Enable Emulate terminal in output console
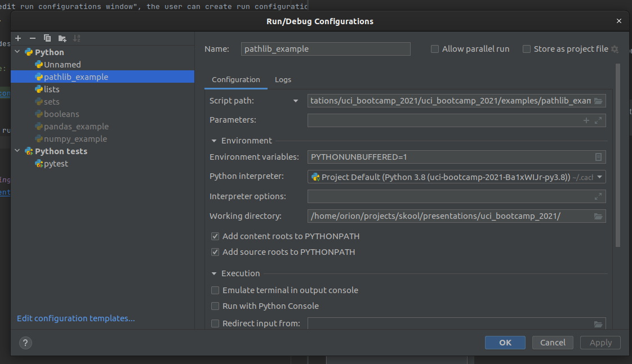 215,290
